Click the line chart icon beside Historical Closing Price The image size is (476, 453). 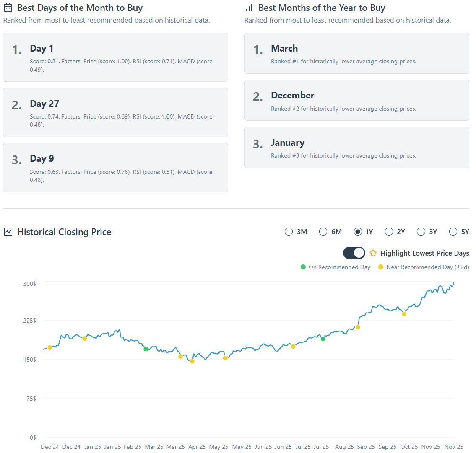pos(8,232)
